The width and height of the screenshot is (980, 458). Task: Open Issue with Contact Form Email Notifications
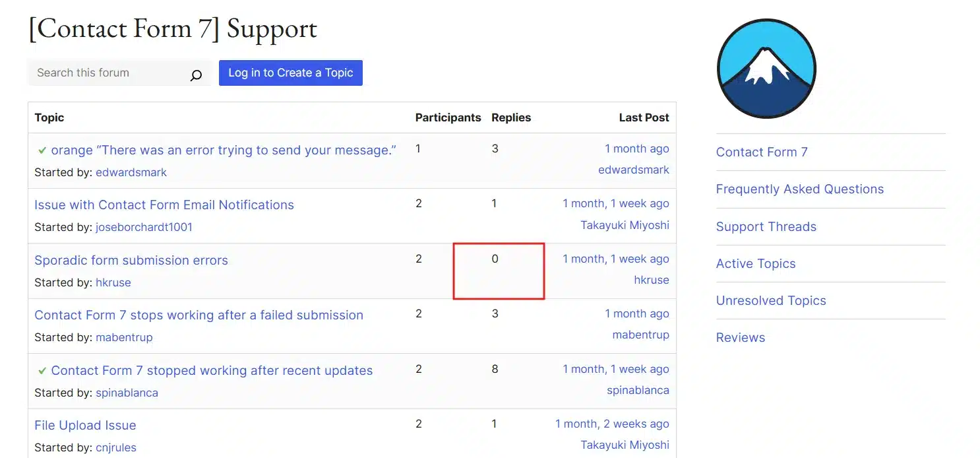click(x=164, y=205)
